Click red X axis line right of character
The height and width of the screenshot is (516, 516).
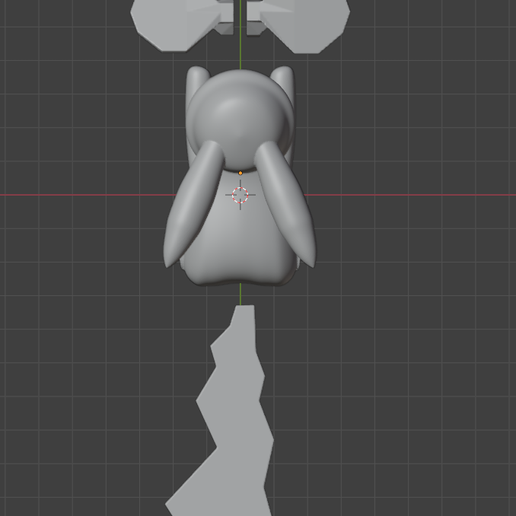[x=410, y=195]
